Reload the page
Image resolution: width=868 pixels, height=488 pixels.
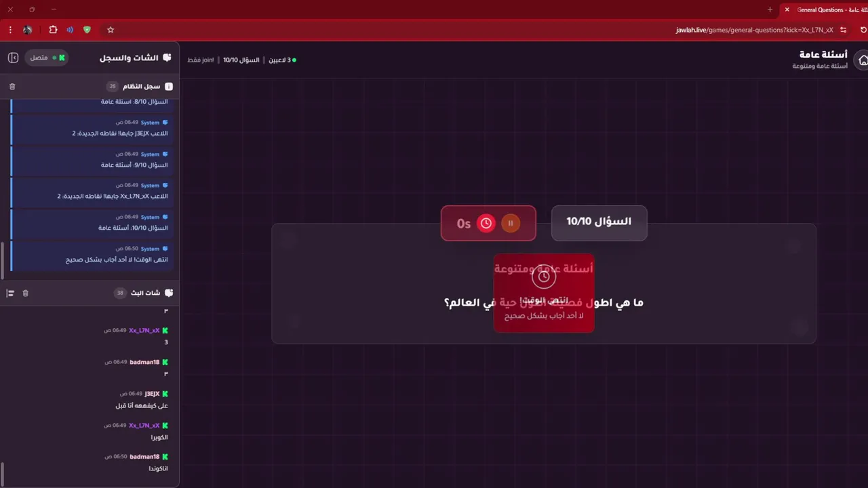pos(863,30)
